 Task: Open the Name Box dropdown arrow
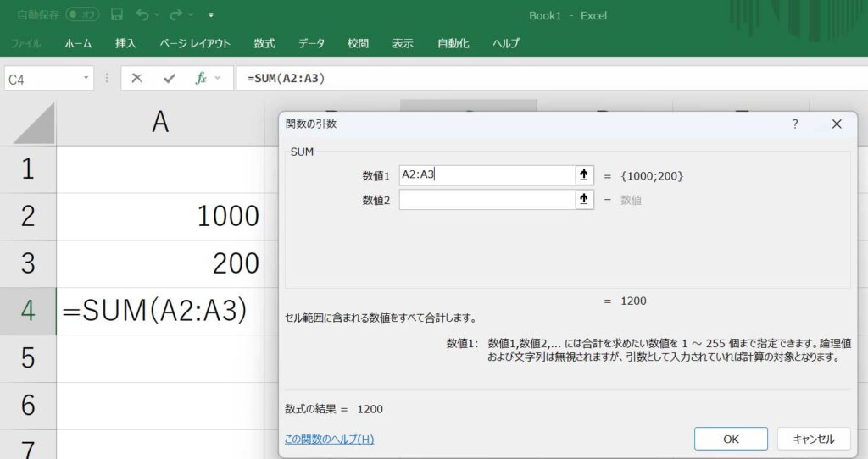pyautogui.click(x=86, y=78)
